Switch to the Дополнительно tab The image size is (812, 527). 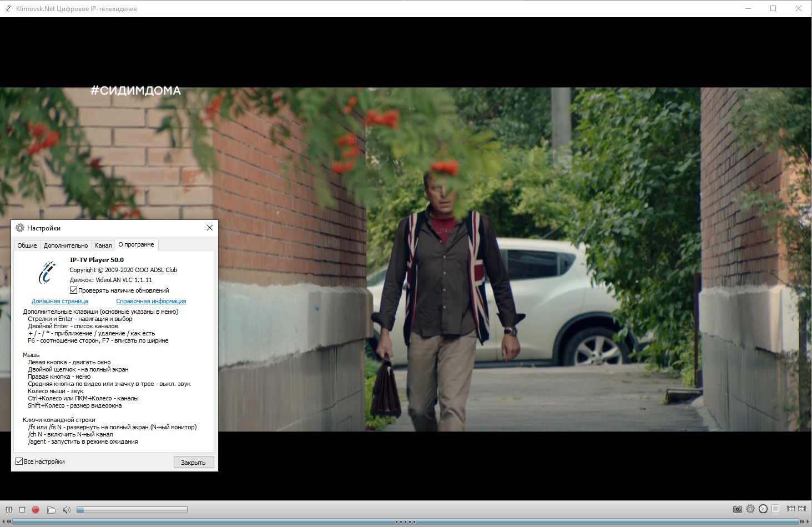[65, 245]
